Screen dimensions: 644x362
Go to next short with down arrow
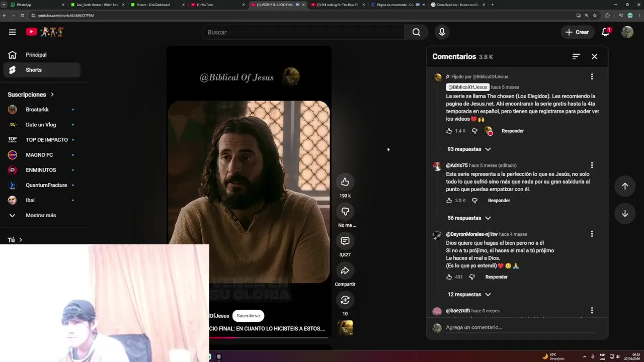[x=625, y=214]
